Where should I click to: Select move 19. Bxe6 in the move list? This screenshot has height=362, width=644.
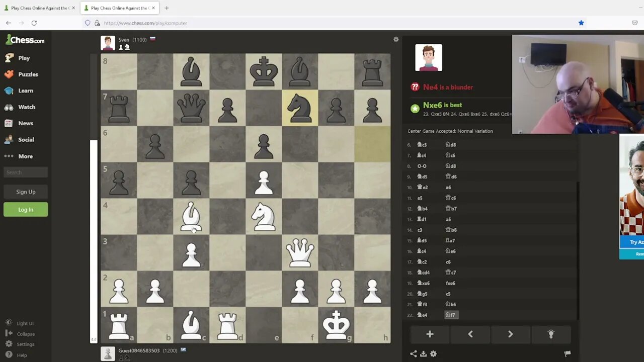click(x=423, y=283)
